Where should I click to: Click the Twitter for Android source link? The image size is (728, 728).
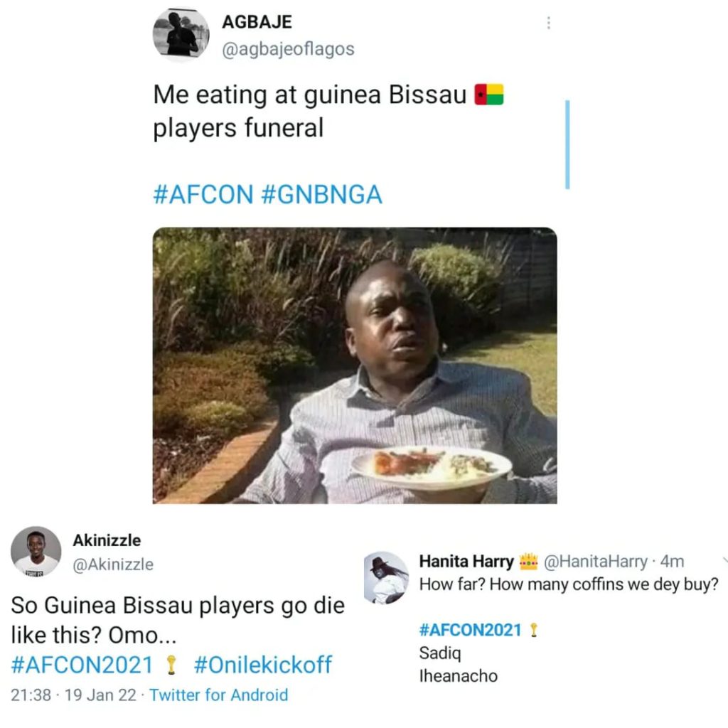click(x=219, y=695)
